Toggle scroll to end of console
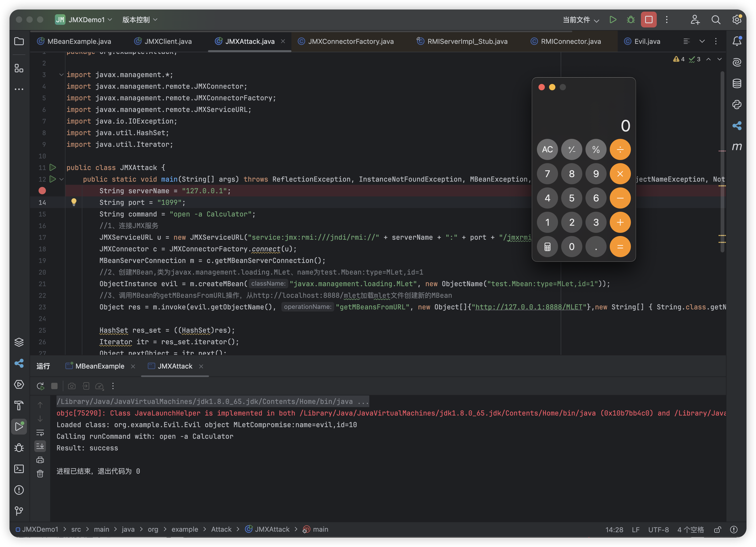This screenshot has height=547, width=756. coord(40,446)
